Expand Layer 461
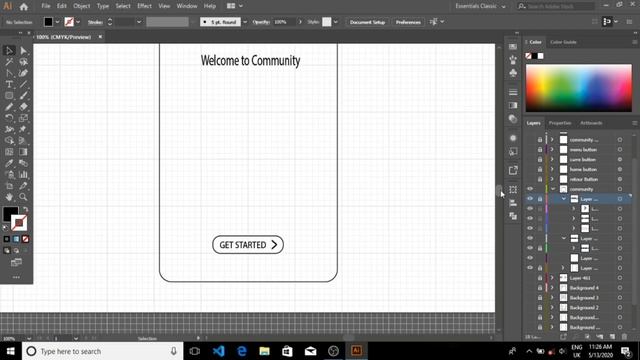 pos(552,278)
